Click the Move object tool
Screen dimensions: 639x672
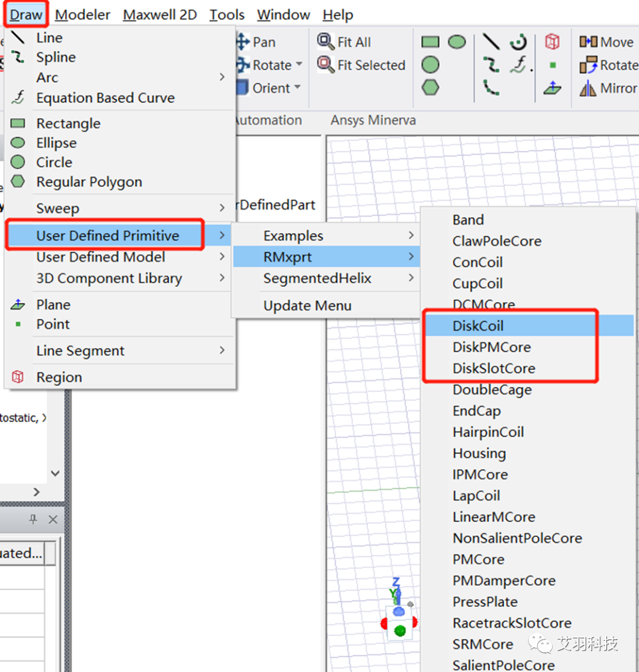(x=606, y=42)
